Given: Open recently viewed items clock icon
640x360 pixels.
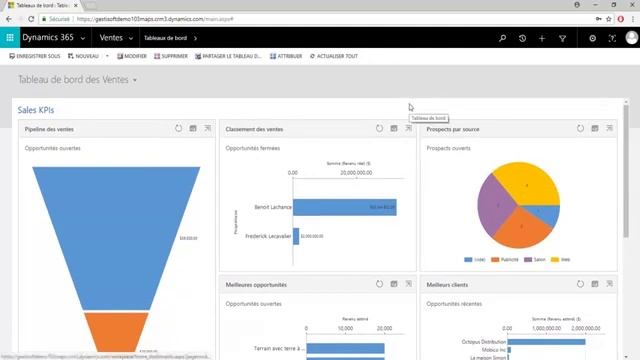Looking at the screenshot, I should 522,38.
